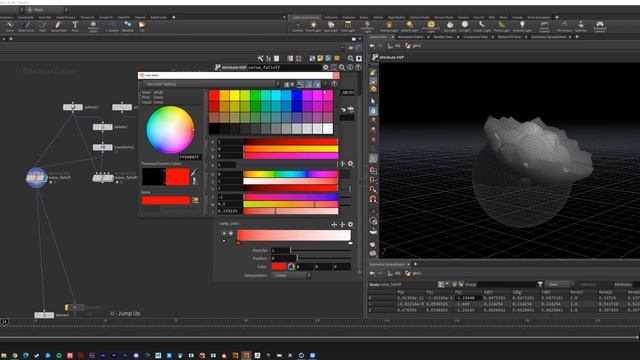The image size is (640, 360).
Task: Toggle the flag on delete1 node
Action: (110, 127)
